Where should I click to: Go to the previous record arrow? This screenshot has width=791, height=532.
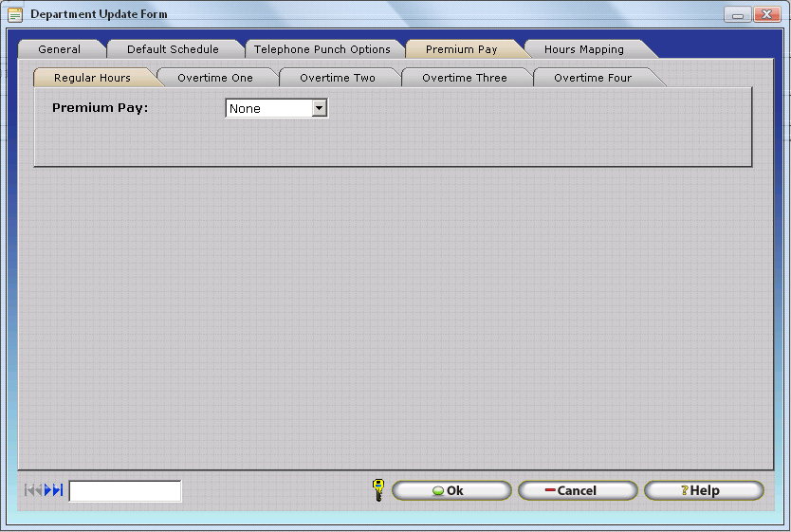coord(38,490)
